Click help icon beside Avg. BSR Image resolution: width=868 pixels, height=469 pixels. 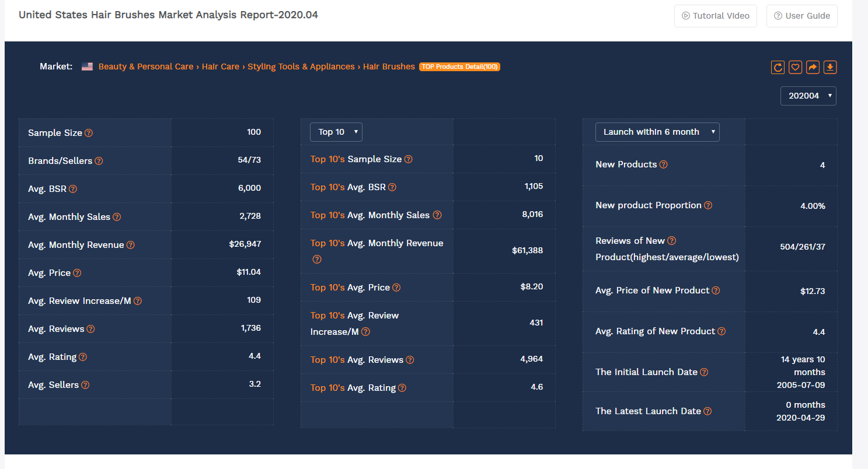click(x=73, y=189)
